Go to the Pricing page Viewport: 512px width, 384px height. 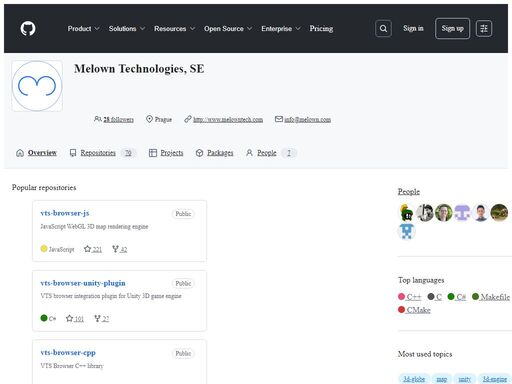[x=321, y=29]
